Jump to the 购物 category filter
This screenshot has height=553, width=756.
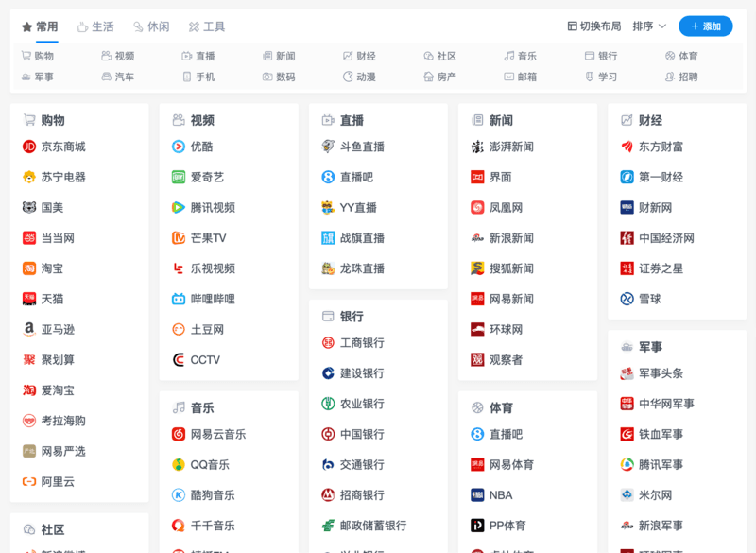(x=38, y=56)
